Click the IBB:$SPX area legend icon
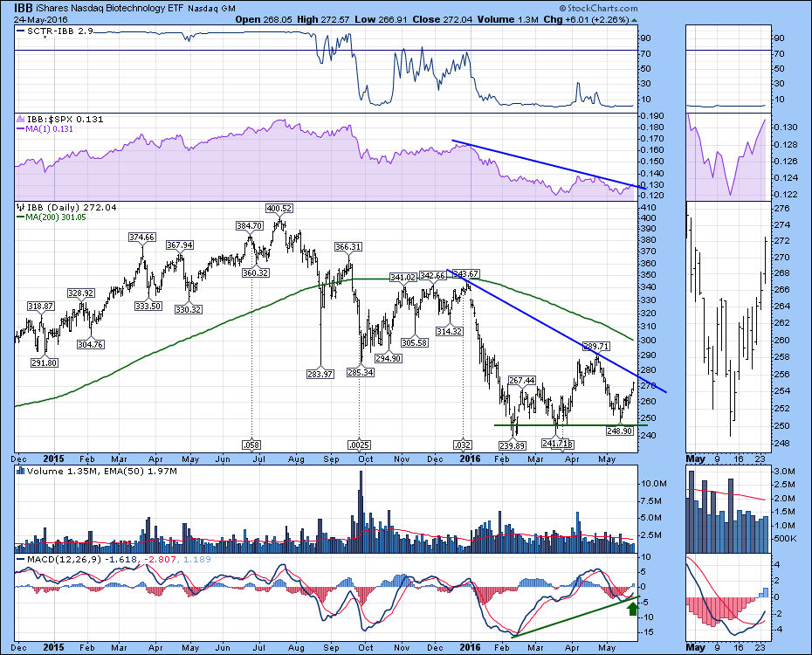 [x=21, y=119]
